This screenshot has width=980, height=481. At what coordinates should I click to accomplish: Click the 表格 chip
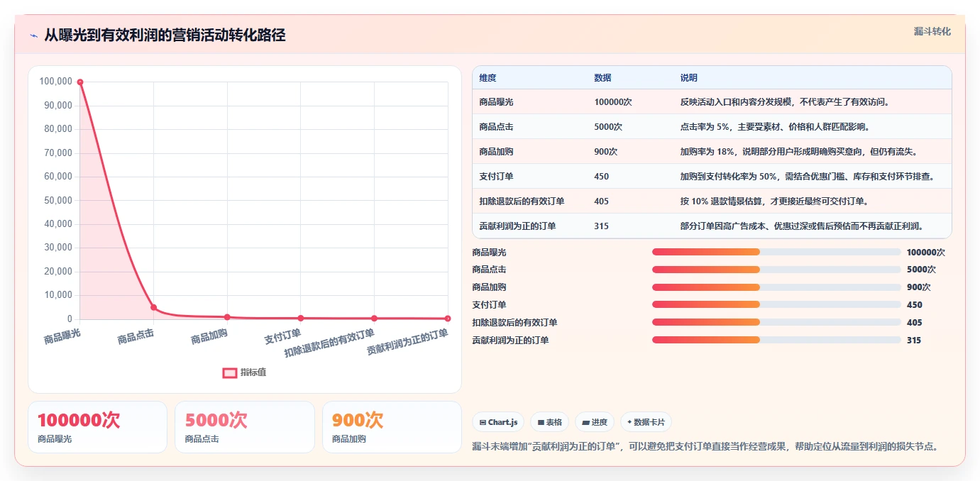[x=549, y=422]
